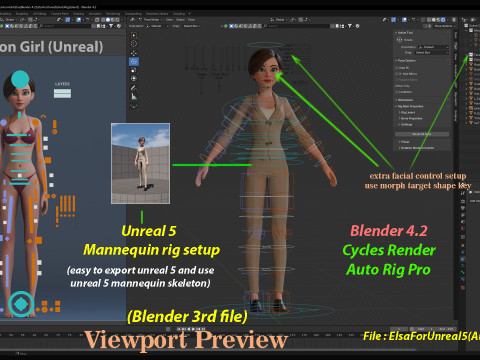
Task: Switch to the Compositing workspace tab
Action: pyautogui.click(x=133, y=14)
